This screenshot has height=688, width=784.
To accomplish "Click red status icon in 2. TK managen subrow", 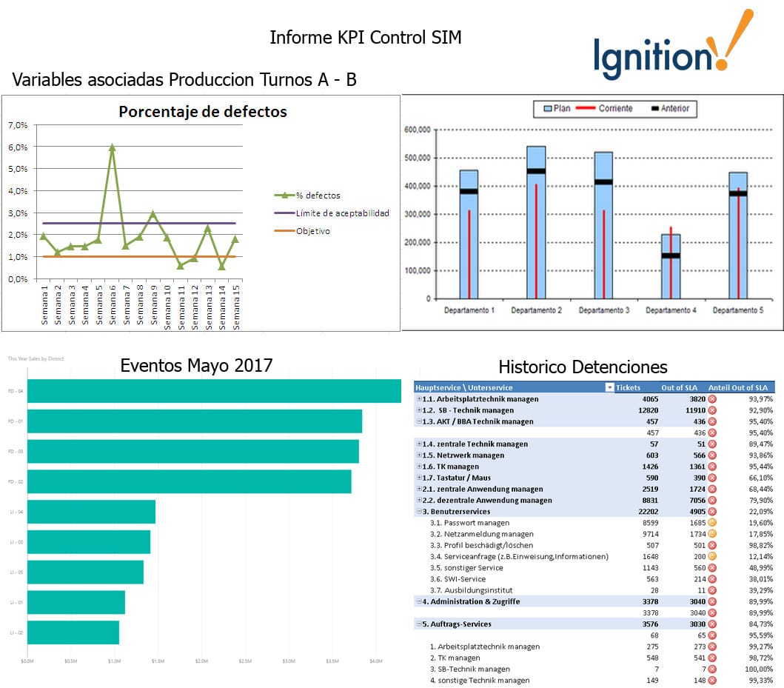I will (712, 658).
